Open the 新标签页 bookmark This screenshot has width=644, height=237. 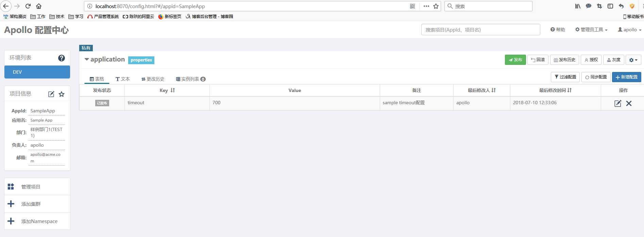click(x=170, y=16)
